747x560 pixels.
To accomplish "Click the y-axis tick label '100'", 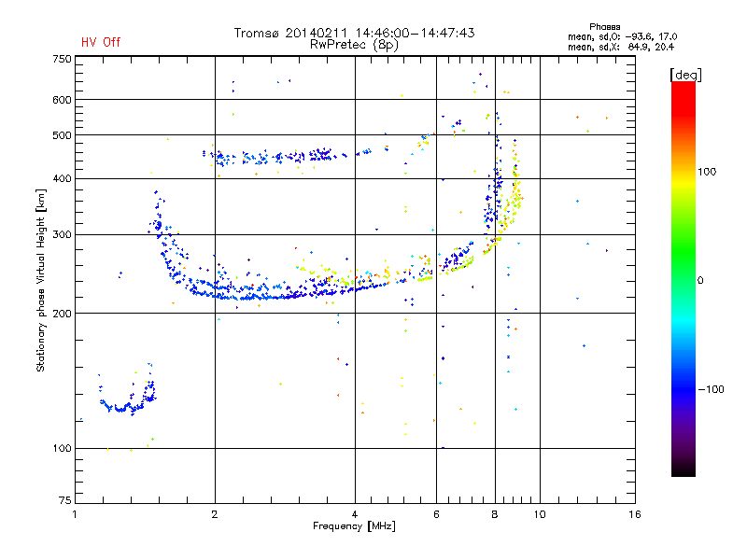I will click(x=62, y=448).
